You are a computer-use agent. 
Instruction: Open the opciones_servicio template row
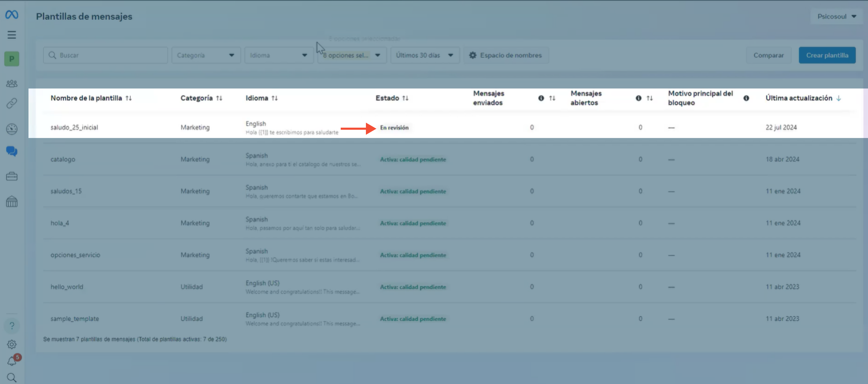coord(449,255)
